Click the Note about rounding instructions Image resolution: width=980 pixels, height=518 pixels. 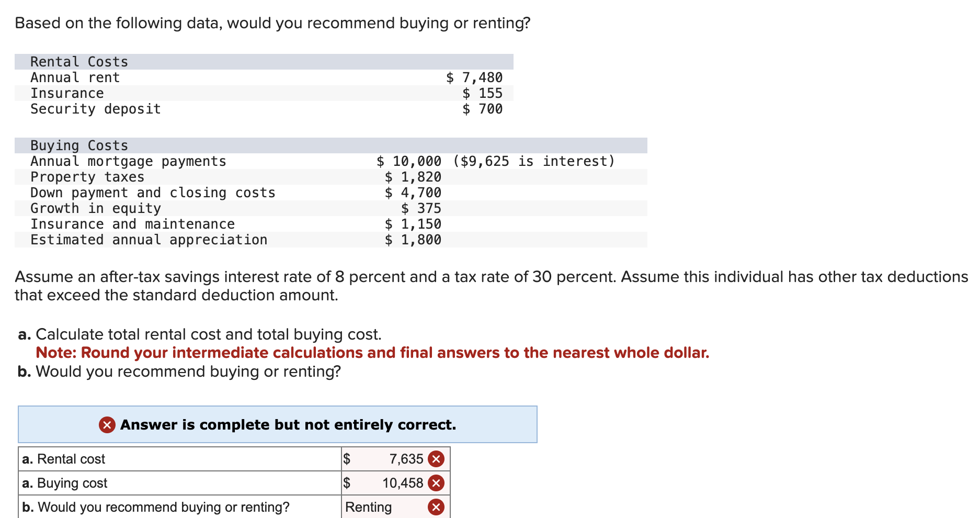[372, 353]
